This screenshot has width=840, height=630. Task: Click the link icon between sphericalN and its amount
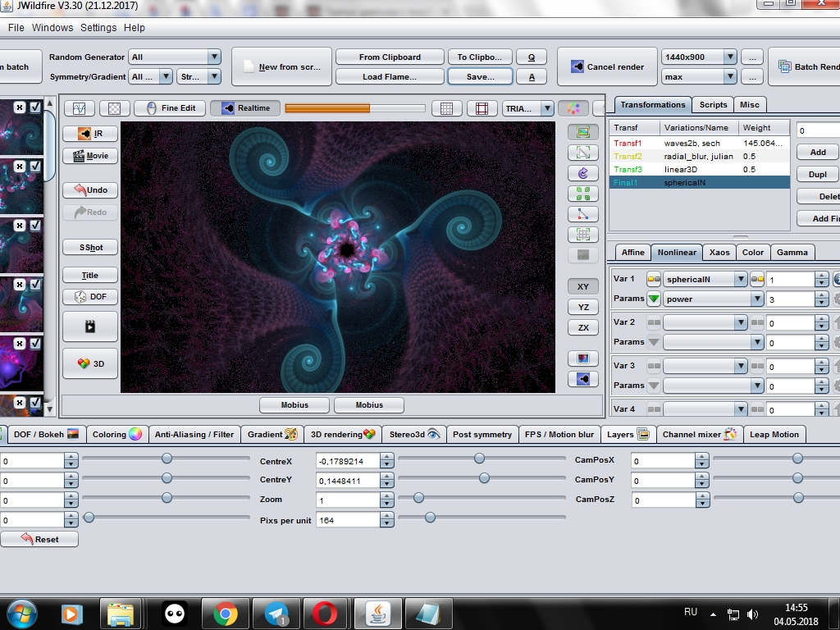[x=757, y=279]
